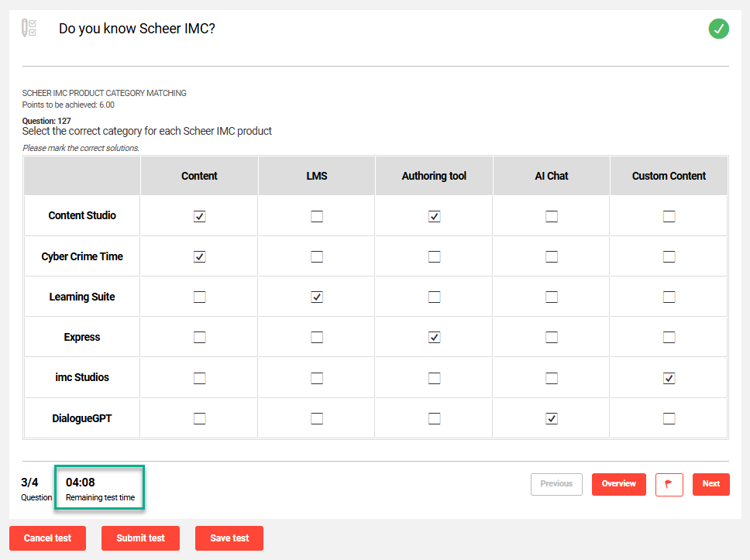Go to the Next question
750x560 pixels.
coord(710,484)
